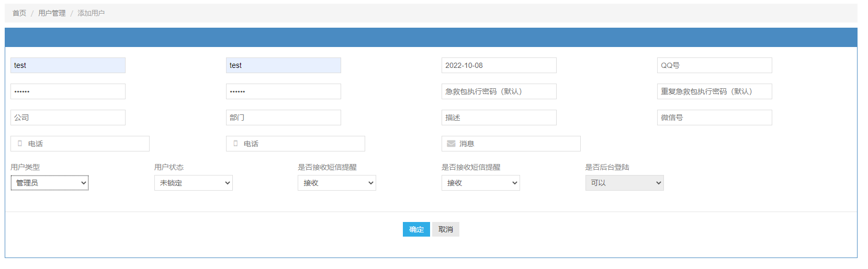Viewport: 868px width, 269px height.
Task: Click the 急救包执行密码（默认）field
Action: click(x=499, y=91)
